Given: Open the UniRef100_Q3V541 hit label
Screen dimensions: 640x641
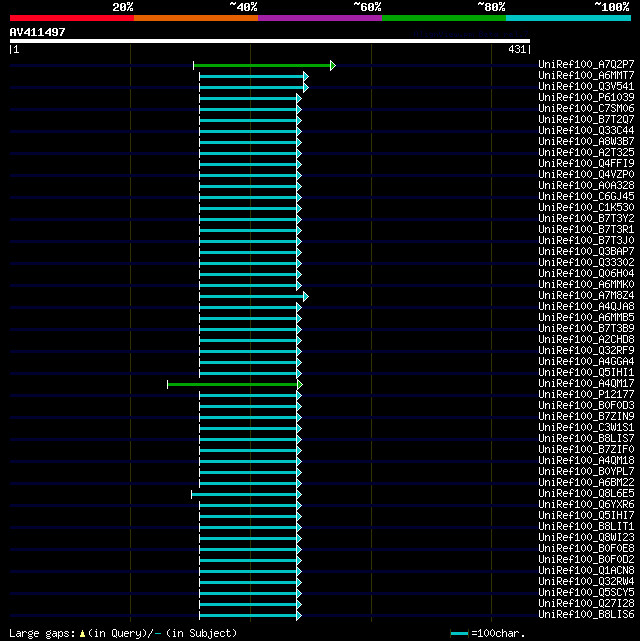Looking at the screenshot, I should [586, 86].
